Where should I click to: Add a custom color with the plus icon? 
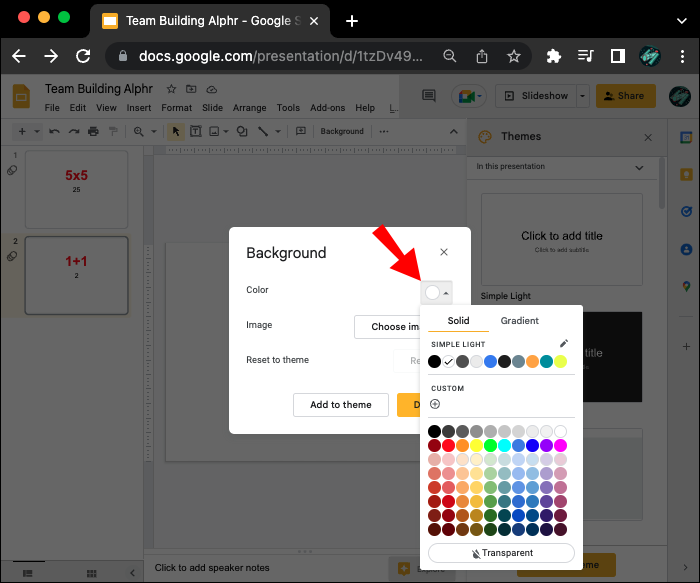click(434, 404)
